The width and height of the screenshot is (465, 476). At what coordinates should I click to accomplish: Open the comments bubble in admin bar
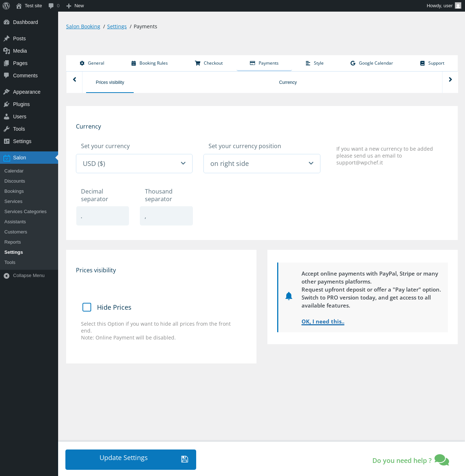[54, 6]
